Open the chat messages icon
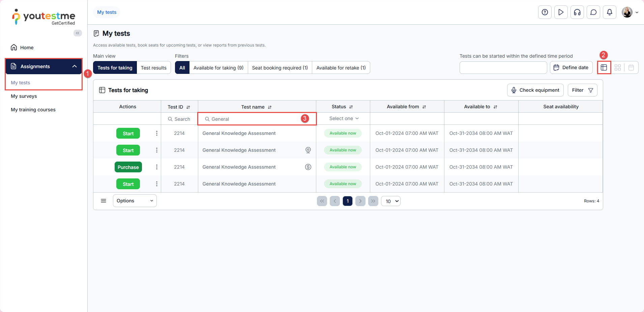 593,12
